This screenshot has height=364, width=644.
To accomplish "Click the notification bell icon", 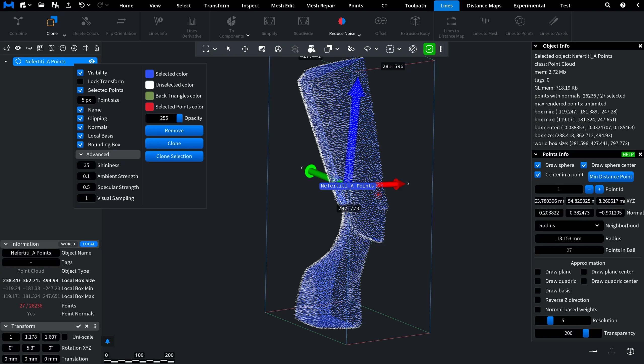I will [x=107, y=341].
